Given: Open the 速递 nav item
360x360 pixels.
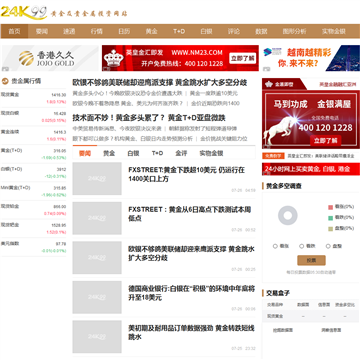Looking at the screenshot, I should pyautogui.click(x=69, y=31).
